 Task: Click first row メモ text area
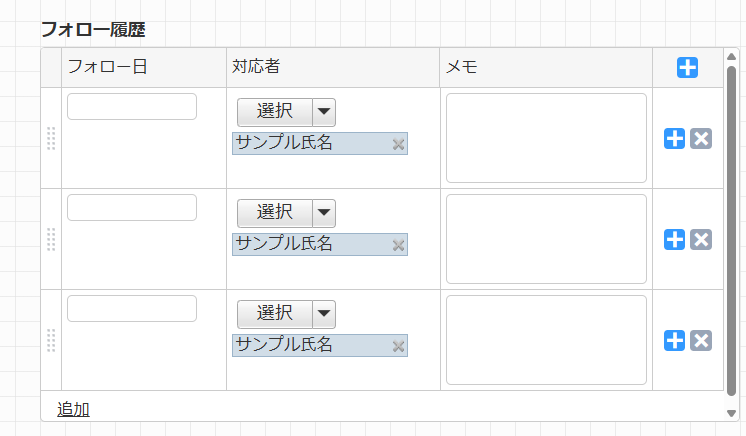pos(546,138)
